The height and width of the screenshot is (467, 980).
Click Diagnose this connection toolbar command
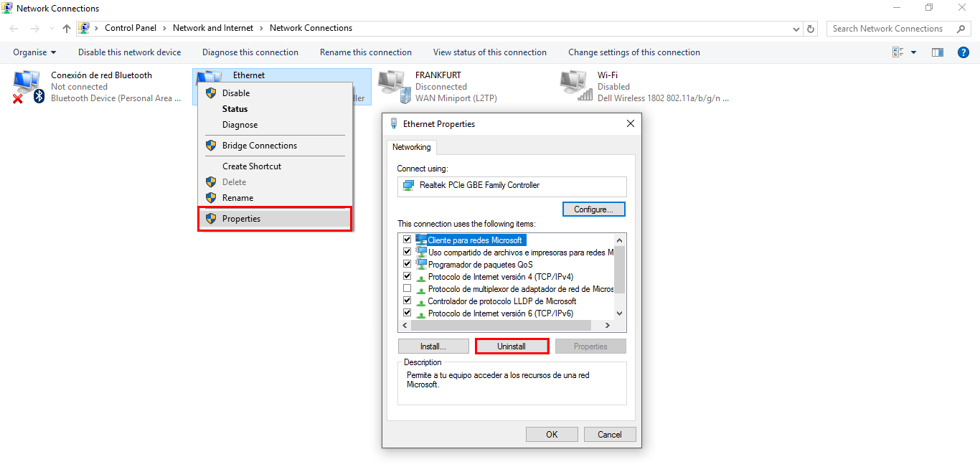pyautogui.click(x=250, y=52)
